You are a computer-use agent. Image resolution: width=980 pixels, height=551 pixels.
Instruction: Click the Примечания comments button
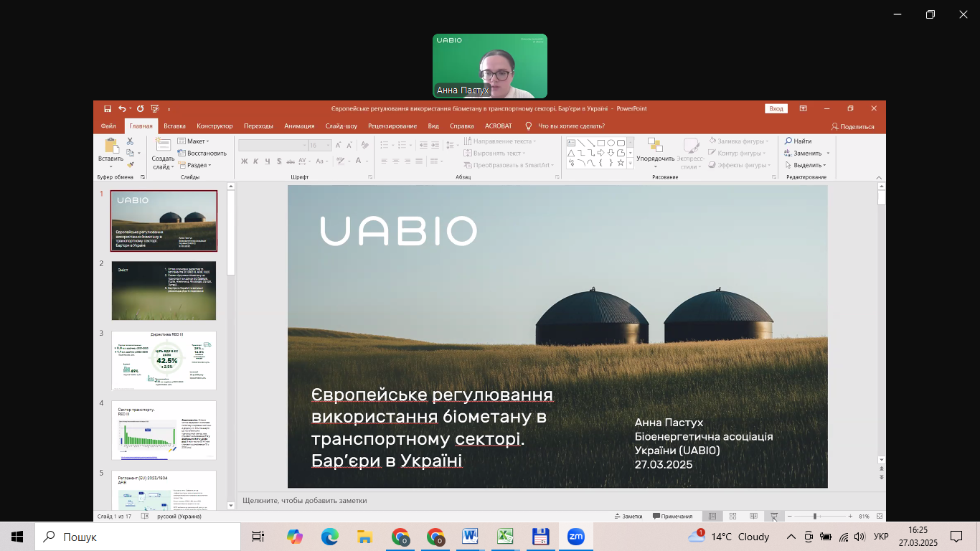tap(672, 516)
